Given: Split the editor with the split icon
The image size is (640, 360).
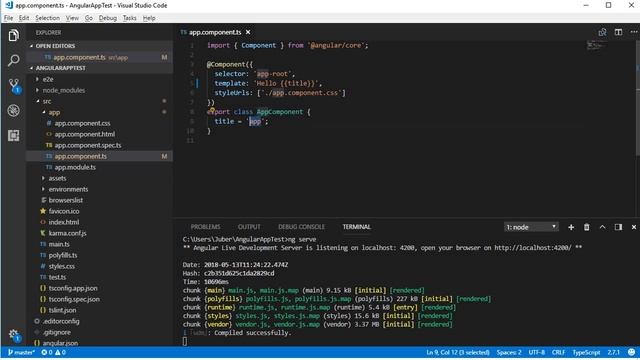Looking at the screenshot, I should 618,32.
